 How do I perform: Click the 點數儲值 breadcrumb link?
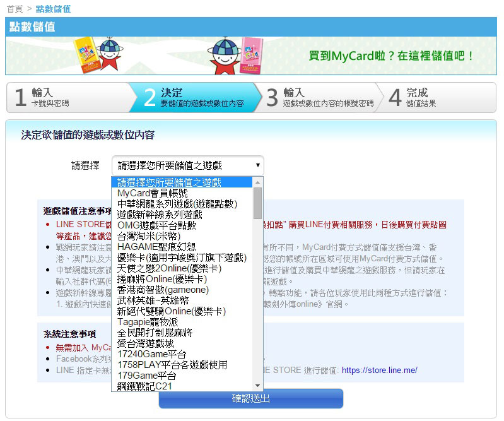[x=53, y=9]
